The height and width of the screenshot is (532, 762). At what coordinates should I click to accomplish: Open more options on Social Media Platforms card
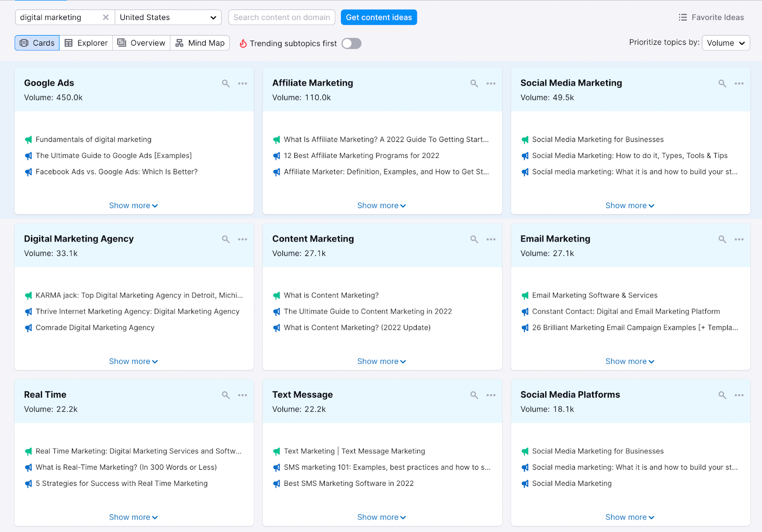click(x=739, y=395)
